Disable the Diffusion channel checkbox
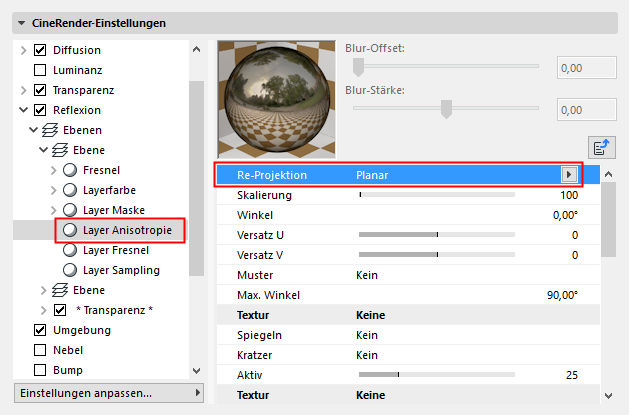This screenshot has height=415, width=629. [40, 50]
